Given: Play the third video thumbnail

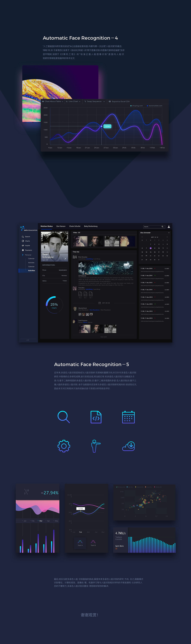Looking at the screenshot, I should click(x=112, y=241).
